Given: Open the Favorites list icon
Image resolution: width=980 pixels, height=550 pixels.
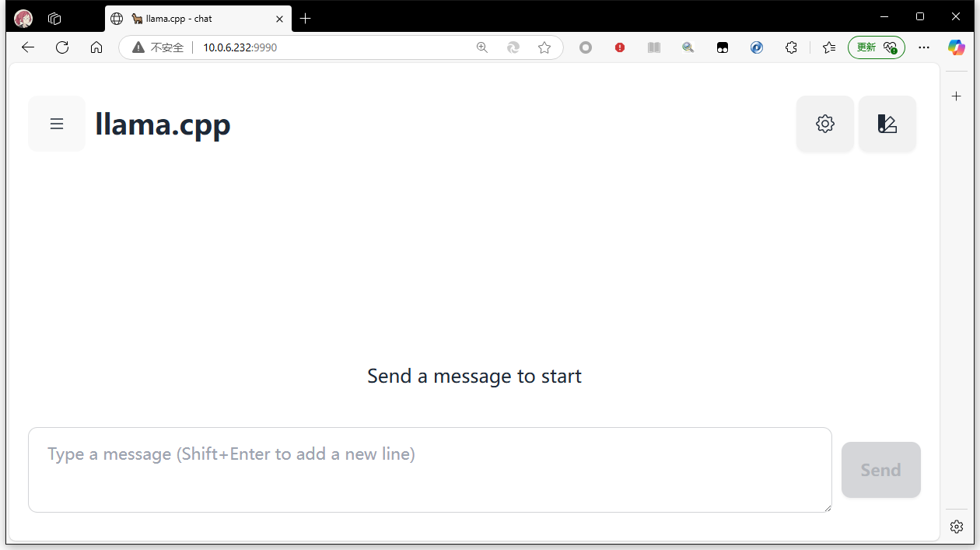Looking at the screenshot, I should tap(829, 47).
